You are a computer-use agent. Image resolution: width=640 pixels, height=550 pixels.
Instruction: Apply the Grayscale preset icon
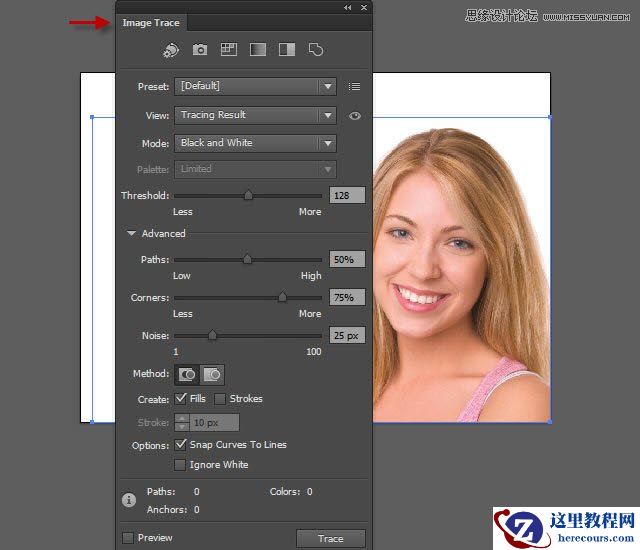tap(257, 49)
